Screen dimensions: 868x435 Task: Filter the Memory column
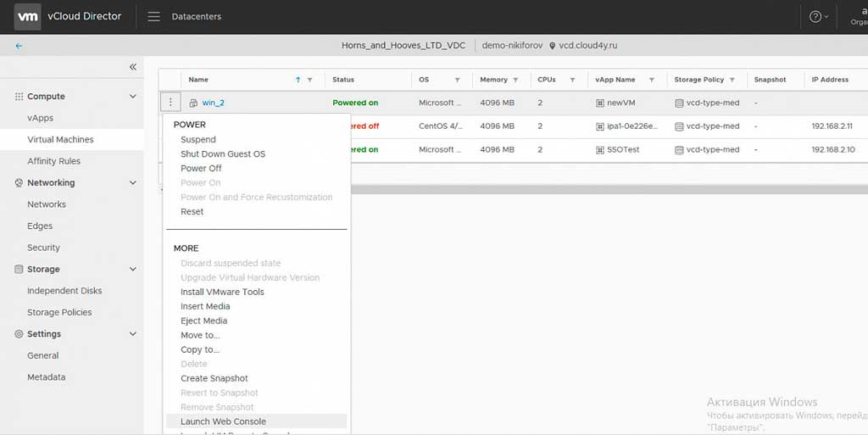pos(515,80)
